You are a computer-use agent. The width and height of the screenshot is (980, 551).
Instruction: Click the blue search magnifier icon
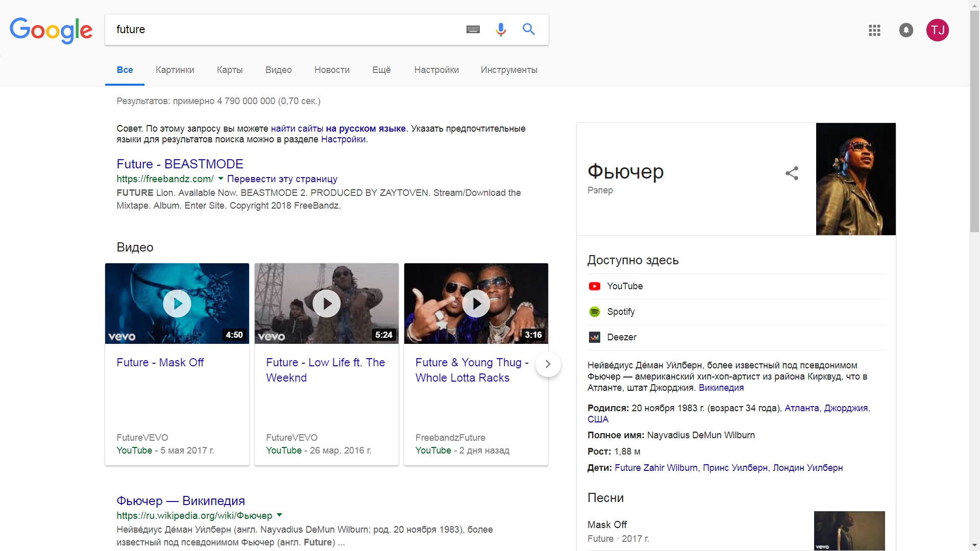pos(529,30)
